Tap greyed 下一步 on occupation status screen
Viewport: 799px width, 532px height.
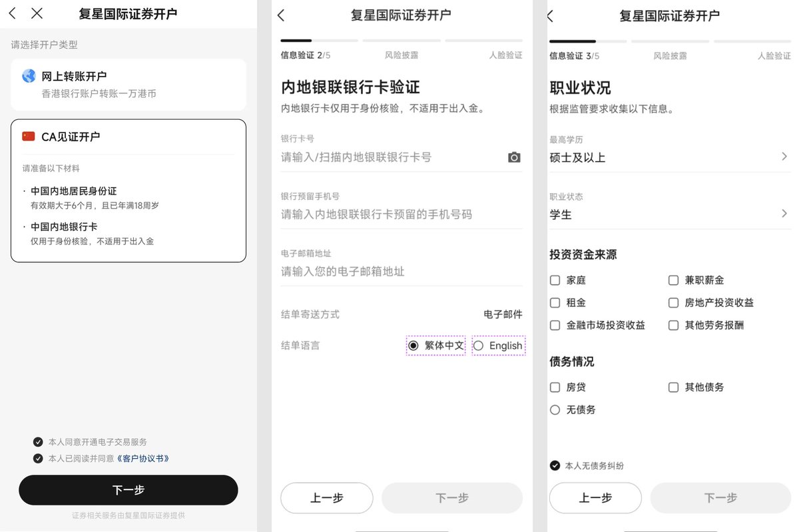720,498
